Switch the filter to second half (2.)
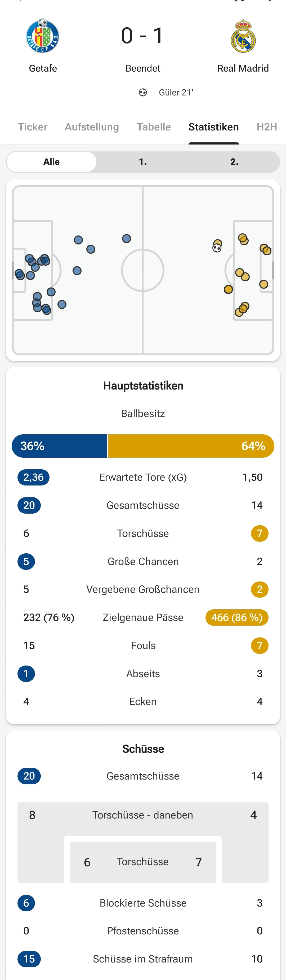This screenshot has width=286, height=980. pyautogui.click(x=234, y=162)
